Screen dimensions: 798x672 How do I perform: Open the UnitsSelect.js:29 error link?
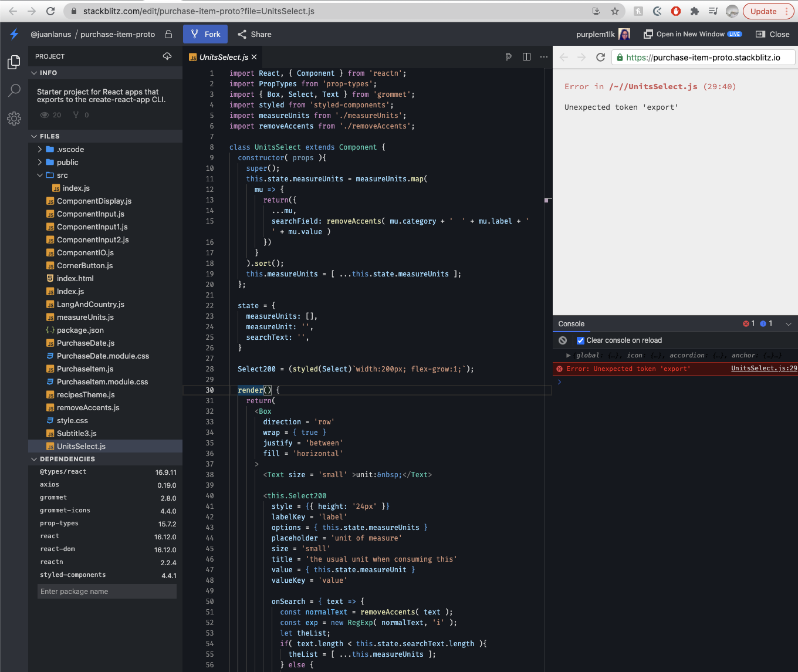coord(764,369)
